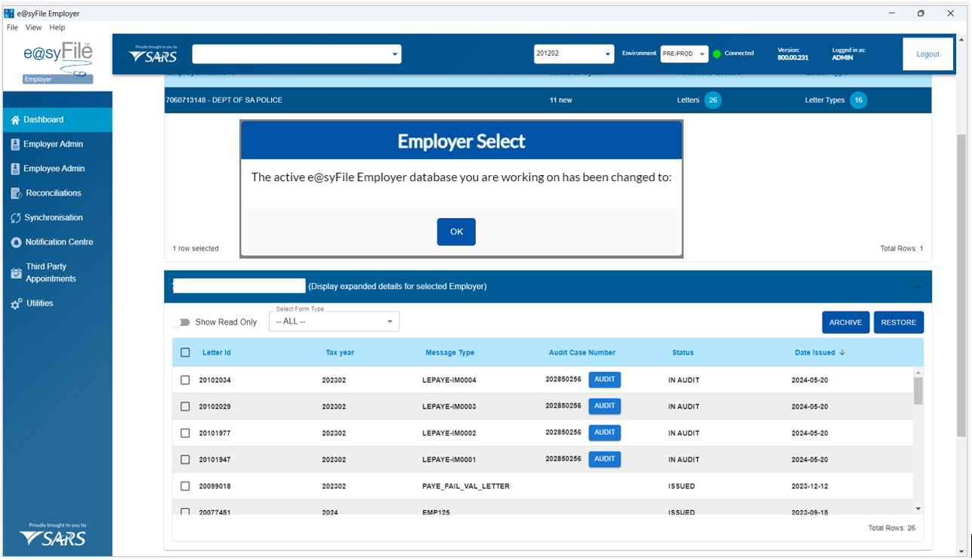Viewport: 972px width, 560px height.
Task: Click Third Party Appointments calendar icon
Action: point(16,273)
